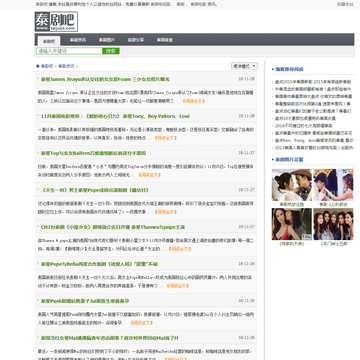Open the second tab in the dark navigation bar
Viewport: 360px width, 360px height.
[x=78, y=40]
